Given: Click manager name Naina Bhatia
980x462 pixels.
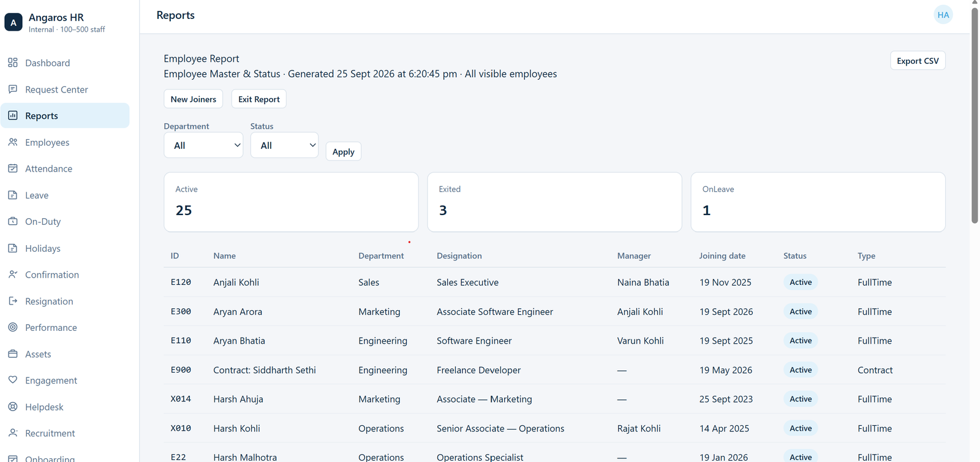Looking at the screenshot, I should (x=643, y=282).
